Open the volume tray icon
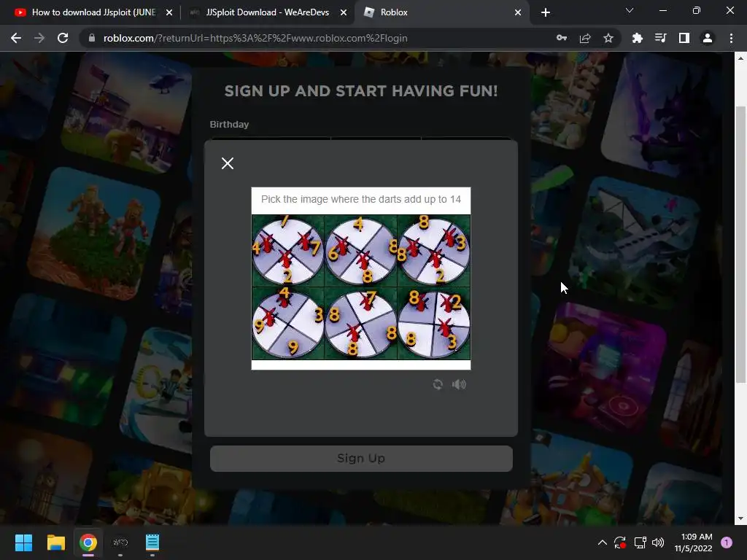The image size is (747, 560). [658, 542]
